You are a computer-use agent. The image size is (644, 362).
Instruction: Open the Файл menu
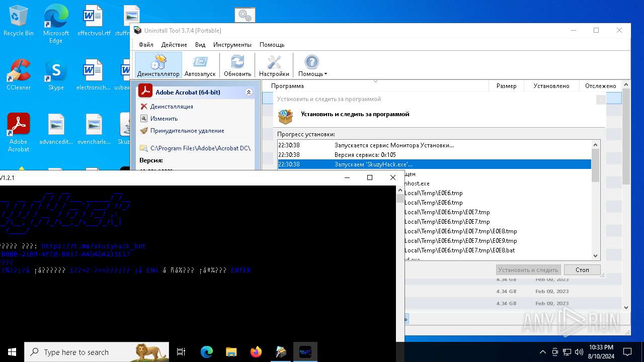click(146, 45)
